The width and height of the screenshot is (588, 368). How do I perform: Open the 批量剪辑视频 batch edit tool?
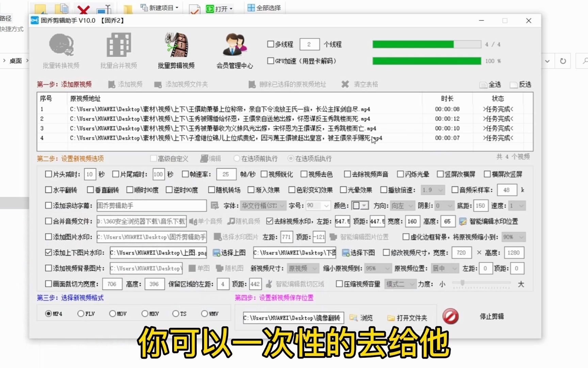[176, 51]
